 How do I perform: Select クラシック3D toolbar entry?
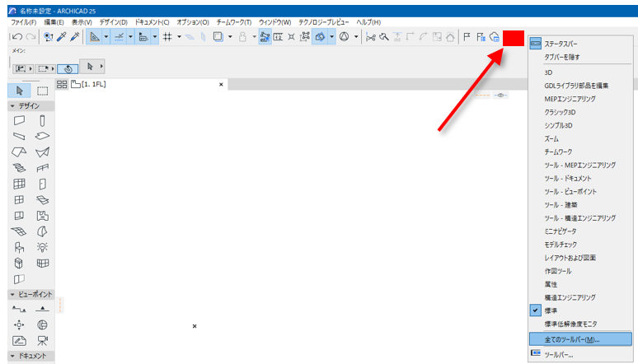(x=581, y=112)
